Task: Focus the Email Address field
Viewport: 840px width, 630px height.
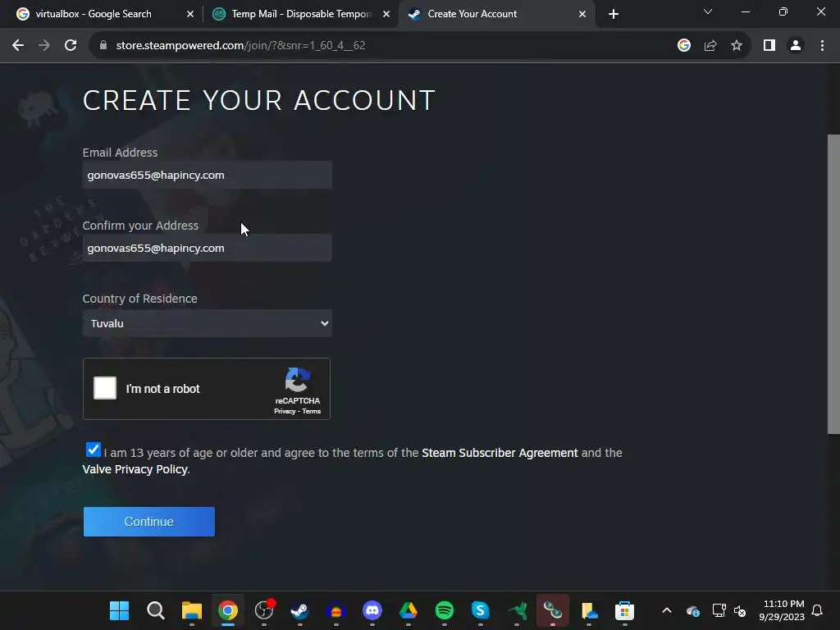Action: (x=208, y=176)
